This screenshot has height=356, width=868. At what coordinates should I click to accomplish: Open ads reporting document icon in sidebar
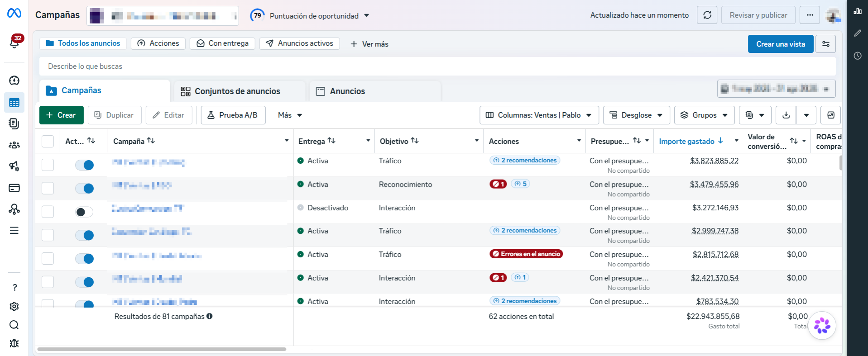14,123
